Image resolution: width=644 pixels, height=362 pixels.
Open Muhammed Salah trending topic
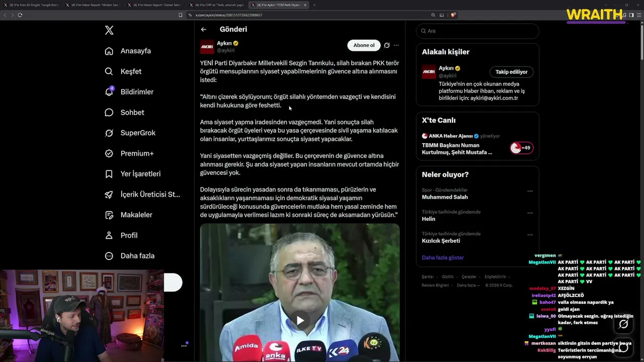pos(445,197)
